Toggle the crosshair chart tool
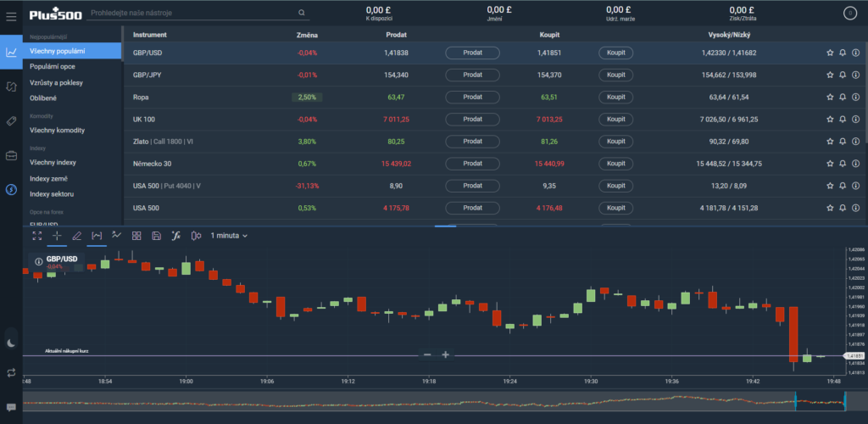Viewport: 868px width, 424px height. click(57, 236)
